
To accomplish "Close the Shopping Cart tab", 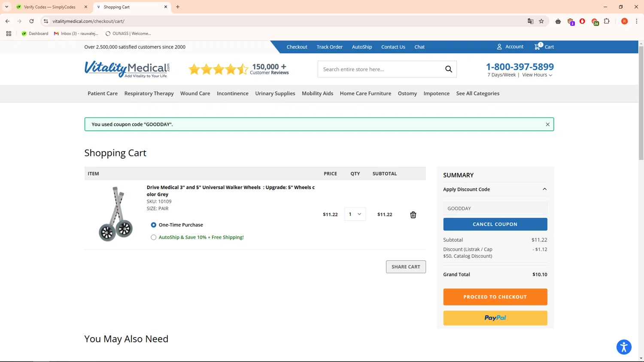I will pyautogui.click(x=166, y=7).
